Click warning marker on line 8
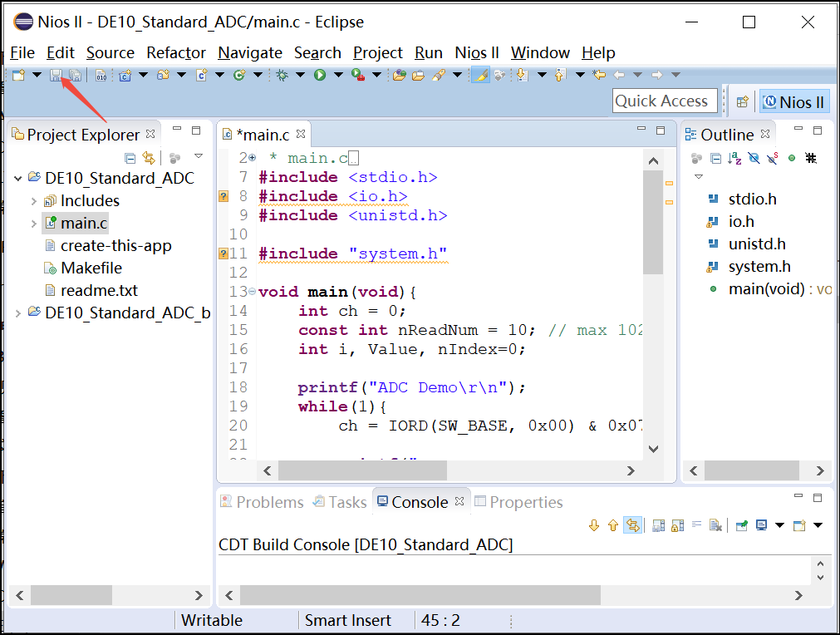Screen dimensions: 840x635 pyautogui.click(x=224, y=196)
